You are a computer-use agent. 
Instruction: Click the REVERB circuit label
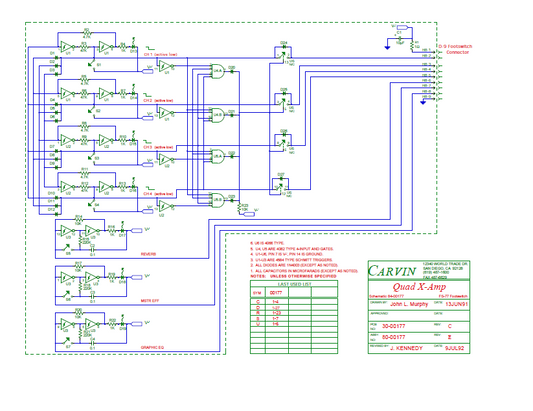click(148, 254)
